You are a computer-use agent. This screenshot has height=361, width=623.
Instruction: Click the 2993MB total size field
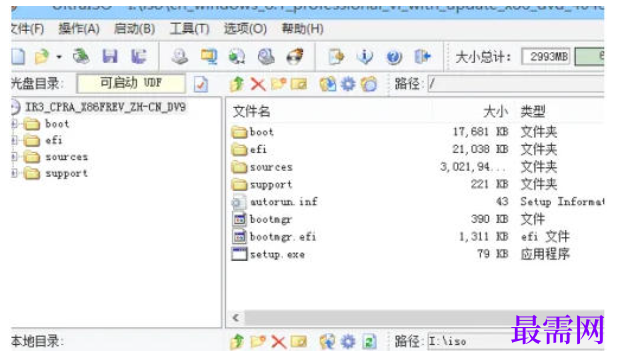click(x=546, y=57)
